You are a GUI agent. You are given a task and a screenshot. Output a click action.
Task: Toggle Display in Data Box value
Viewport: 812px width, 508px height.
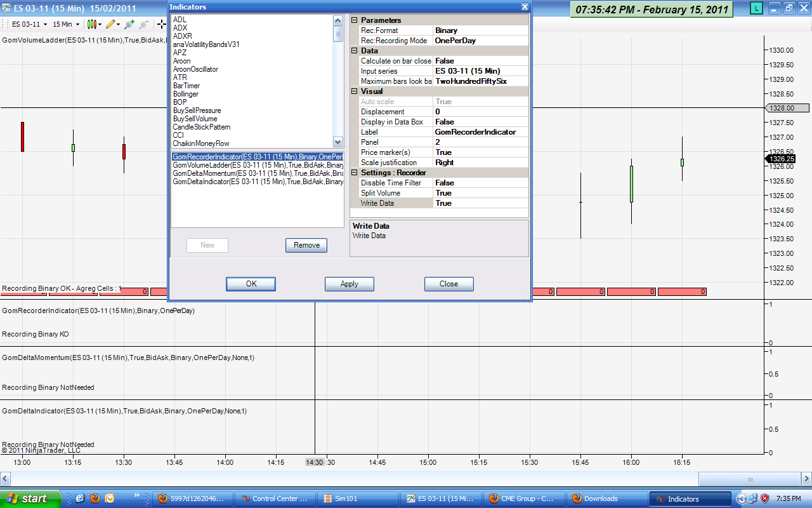pos(481,122)
